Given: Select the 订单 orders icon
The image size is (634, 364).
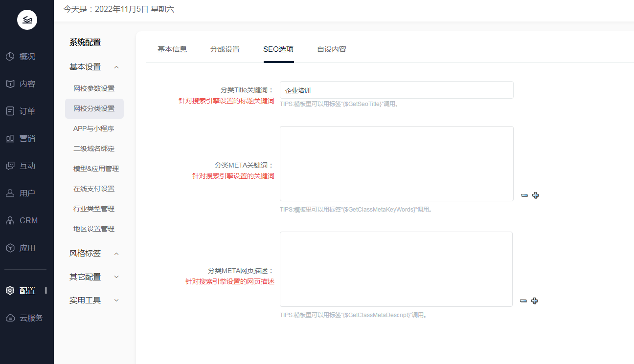Looking at the screenshot, I should tap(10, 111).
